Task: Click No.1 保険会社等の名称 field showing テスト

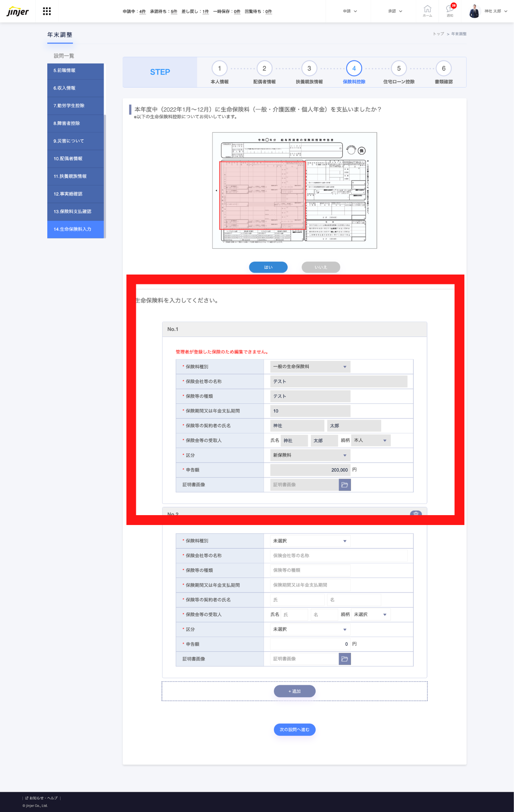Action: click(x=339, y=382)
